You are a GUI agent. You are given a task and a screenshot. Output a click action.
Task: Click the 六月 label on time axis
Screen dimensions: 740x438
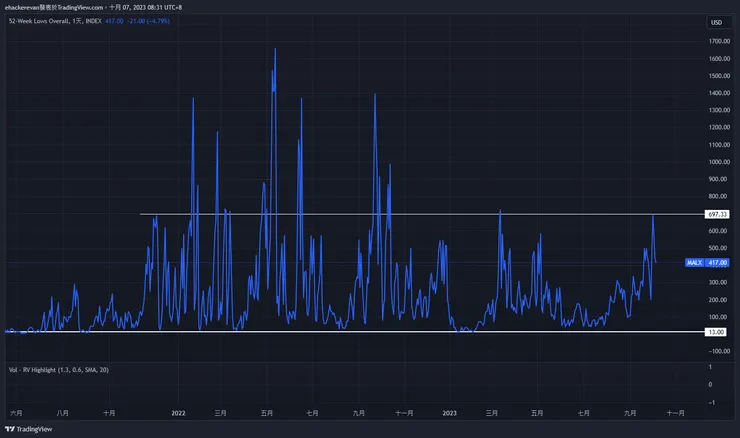(x=17, y=413)
